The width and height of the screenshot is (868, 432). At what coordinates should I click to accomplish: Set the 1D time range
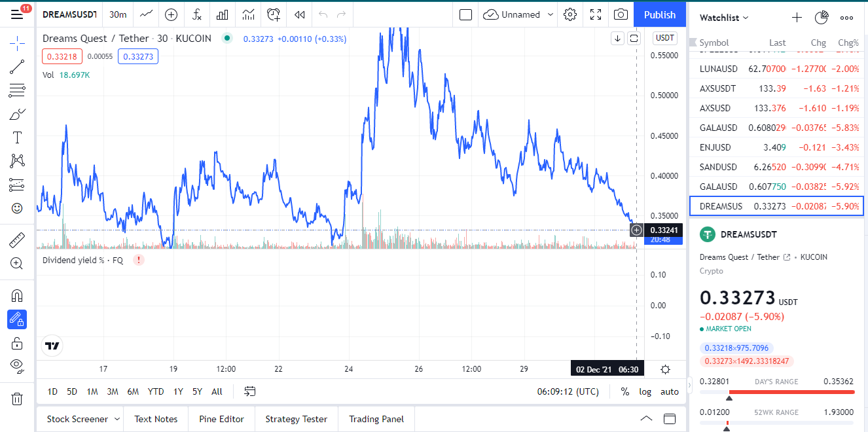(52, 391)
